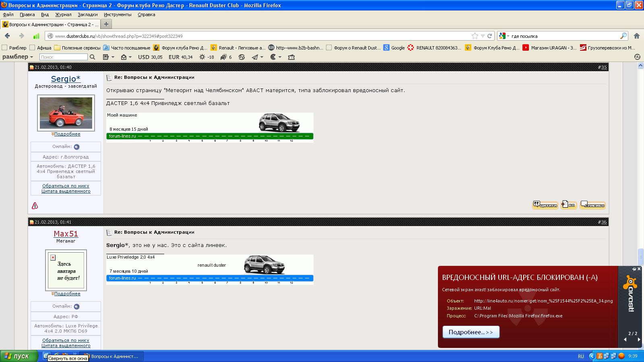The image size is (644, 362).
Task: Open Max51 user profile link
Action: (66, 234)
